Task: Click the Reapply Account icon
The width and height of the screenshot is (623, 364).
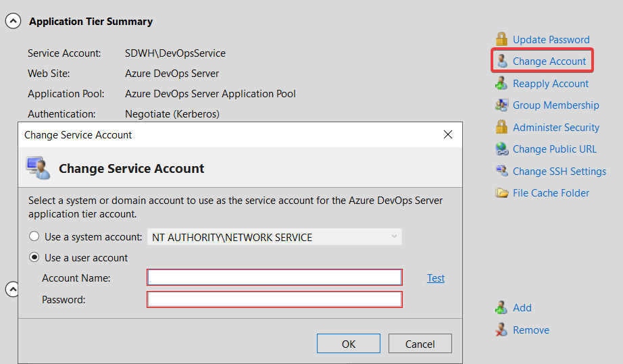Action: [x=501, y=84]
